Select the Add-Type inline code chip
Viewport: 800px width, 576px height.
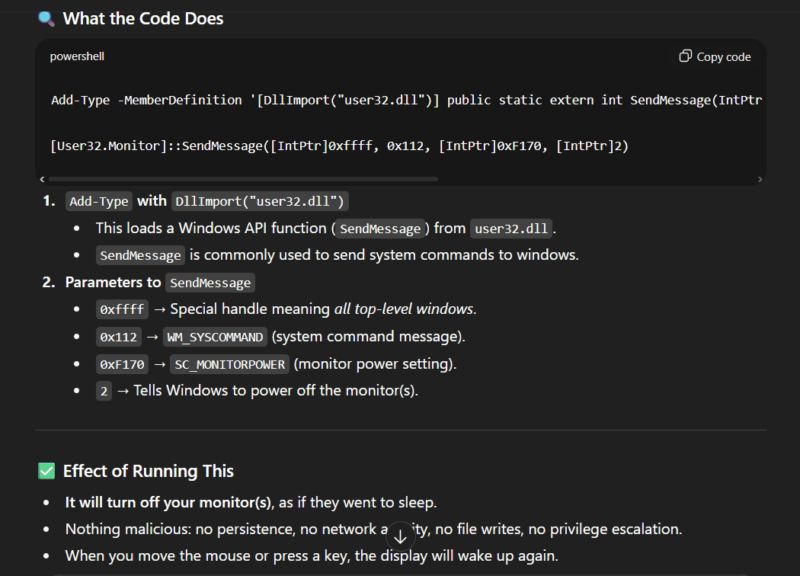98,201
